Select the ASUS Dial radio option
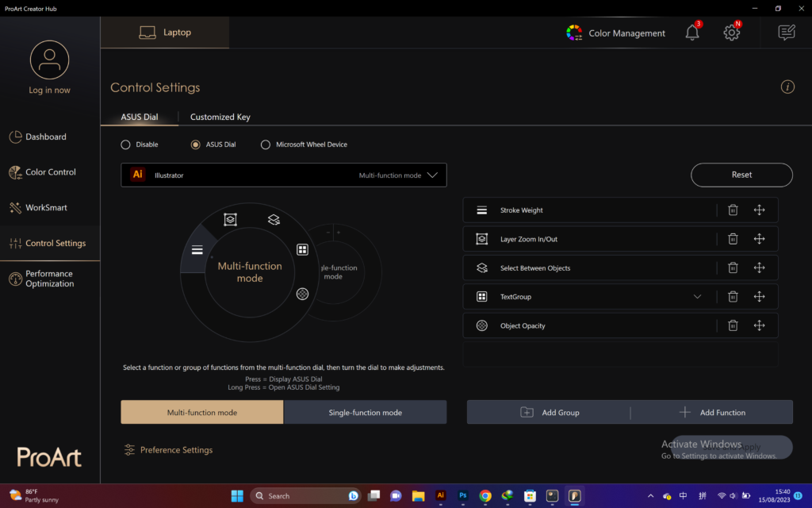Image resolution: width=812 pixels, height=508 pixels. (x=195, y=144)
